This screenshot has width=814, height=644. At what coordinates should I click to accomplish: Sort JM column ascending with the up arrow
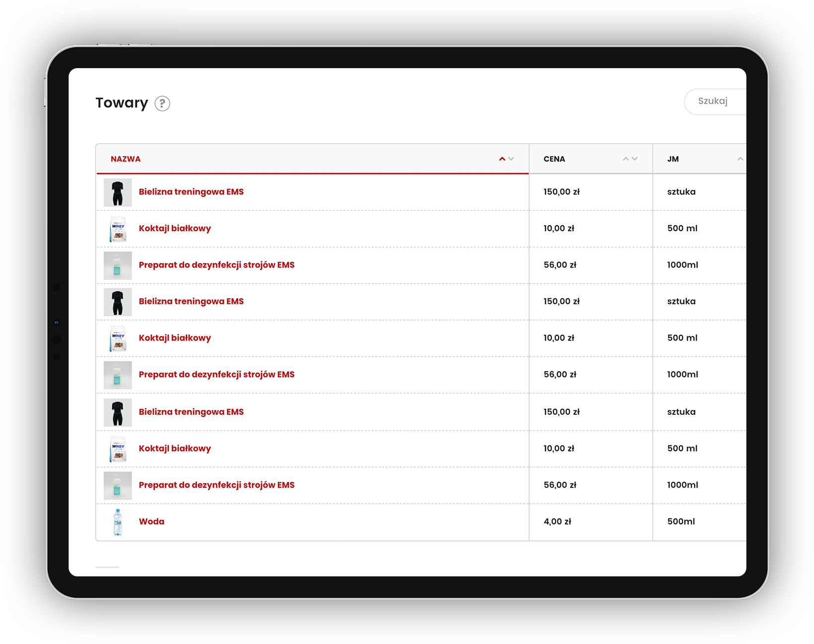(x=740, y=159)
